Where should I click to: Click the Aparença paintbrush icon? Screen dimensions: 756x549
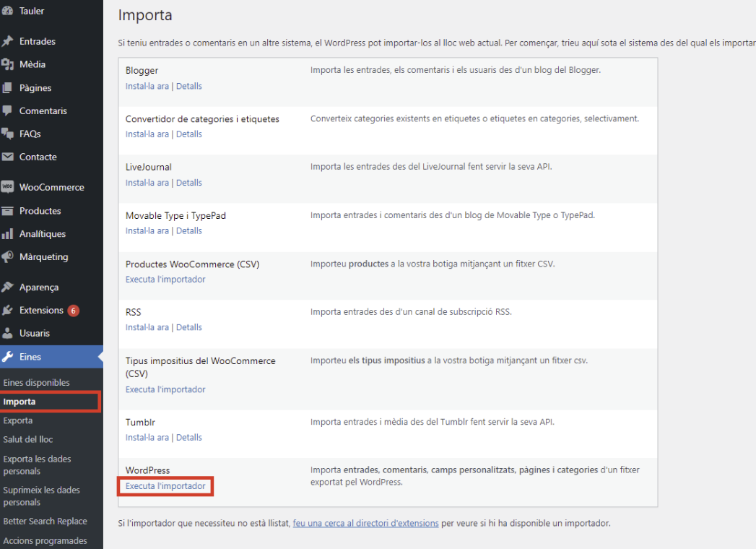pos(7,287)
